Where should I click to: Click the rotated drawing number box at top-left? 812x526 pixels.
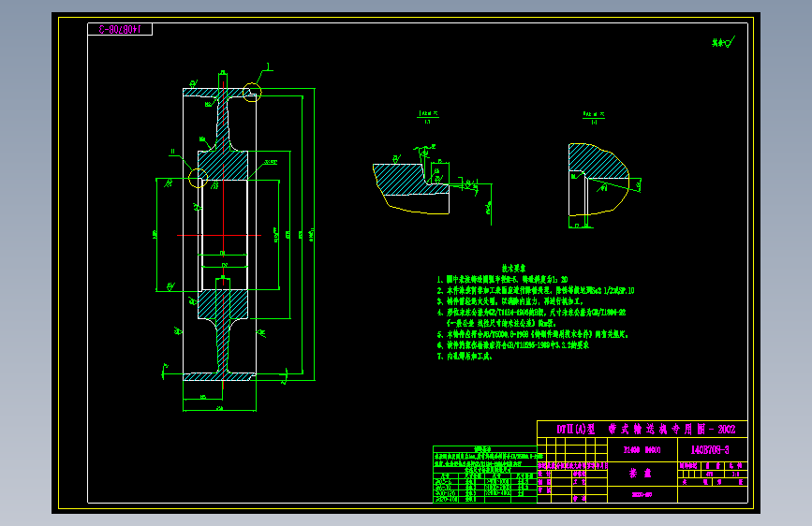(120, 30)
